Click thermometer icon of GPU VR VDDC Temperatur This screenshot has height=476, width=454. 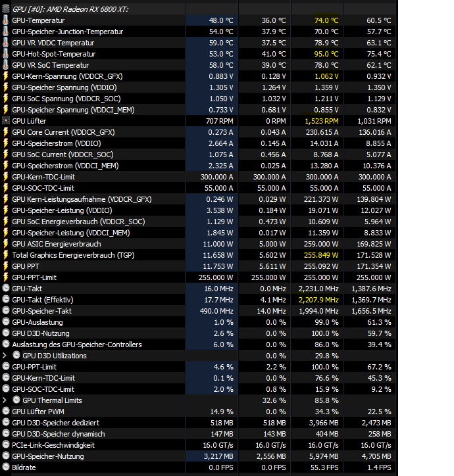click(x=5, y=43)
